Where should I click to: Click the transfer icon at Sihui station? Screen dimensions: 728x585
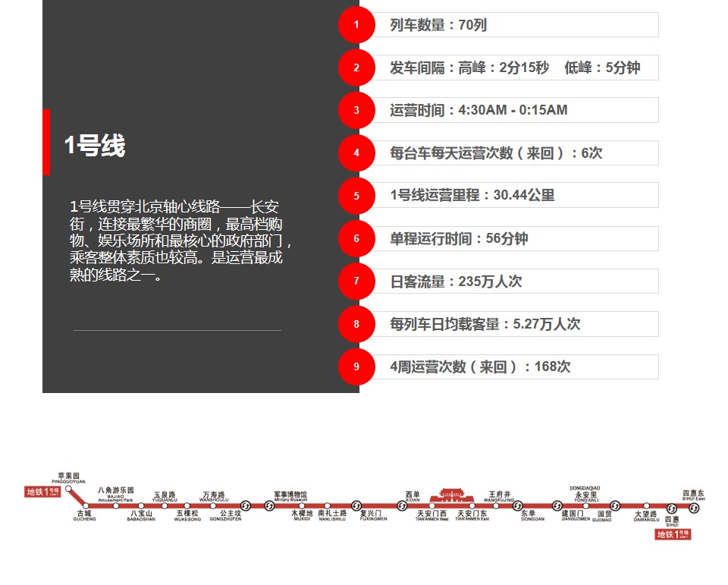click(671, 508)
